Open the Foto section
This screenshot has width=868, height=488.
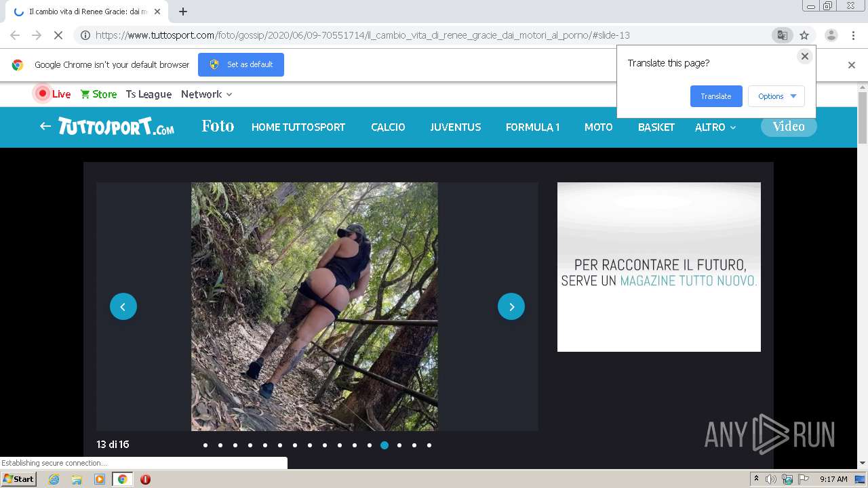coord(218,126)
